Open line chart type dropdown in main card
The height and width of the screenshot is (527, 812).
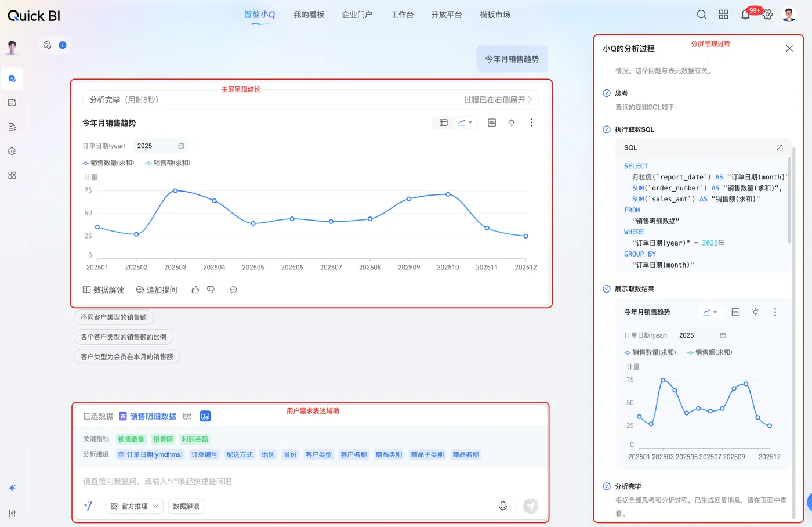pyautogui.click(x=465, y=122)
